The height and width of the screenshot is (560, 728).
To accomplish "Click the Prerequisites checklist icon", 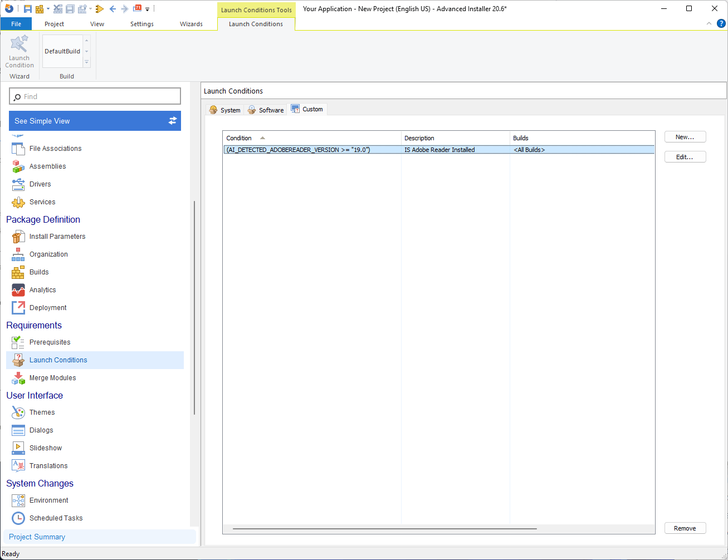I will pyautogui.click(x=18, y=342).
